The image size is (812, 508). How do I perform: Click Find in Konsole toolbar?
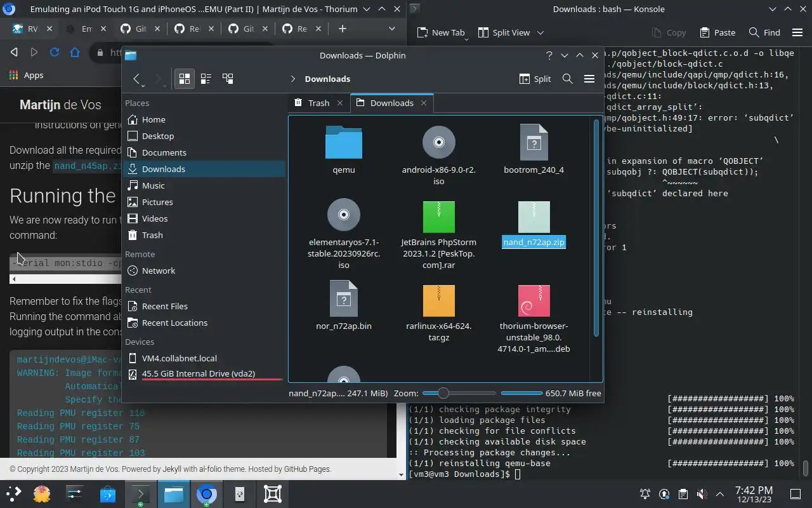[764, 32]
